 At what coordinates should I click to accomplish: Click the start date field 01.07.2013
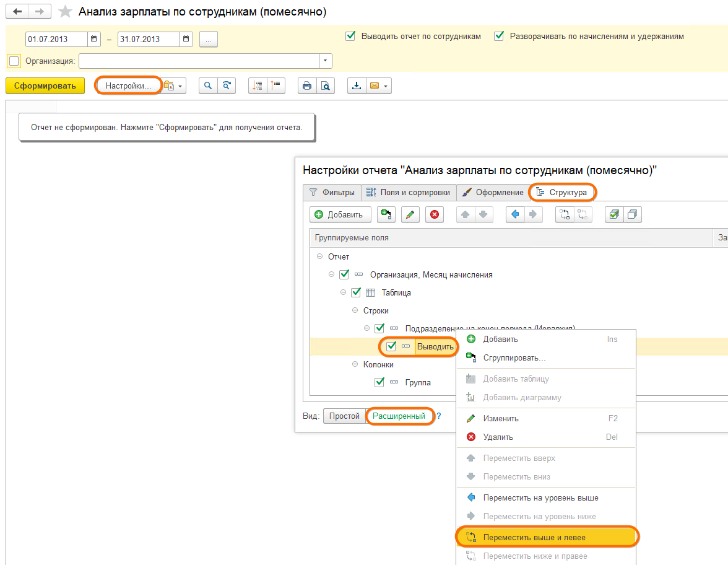(56, 39)
